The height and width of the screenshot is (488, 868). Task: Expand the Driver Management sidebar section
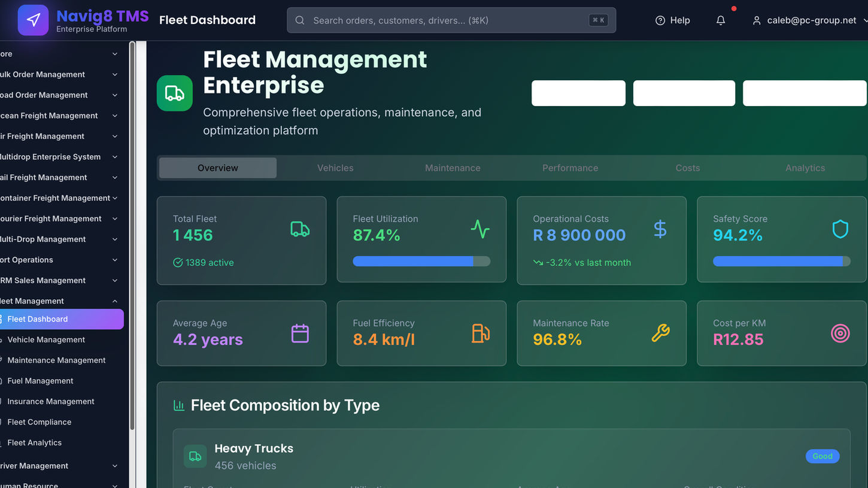pyautogui.click(x=60, y=466)
